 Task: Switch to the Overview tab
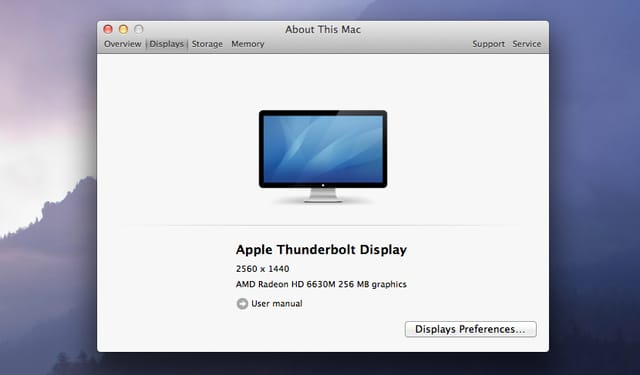tap(122, 44)
